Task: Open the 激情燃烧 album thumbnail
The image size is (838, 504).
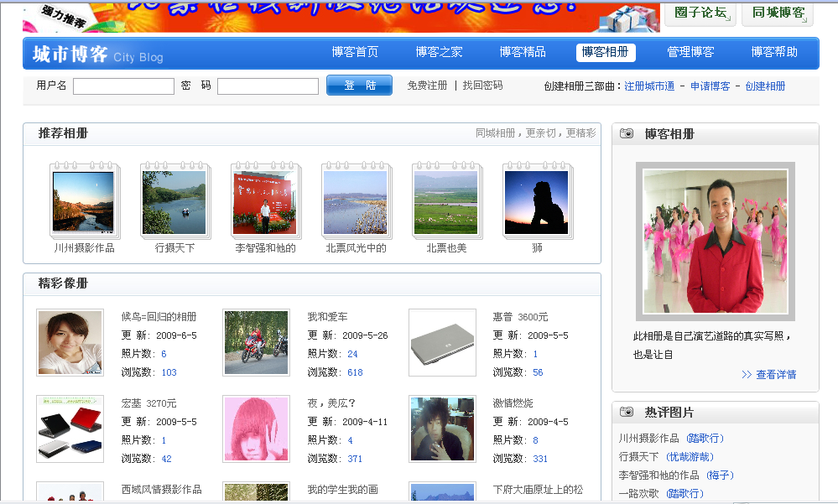Action: (x=442, y=429)
